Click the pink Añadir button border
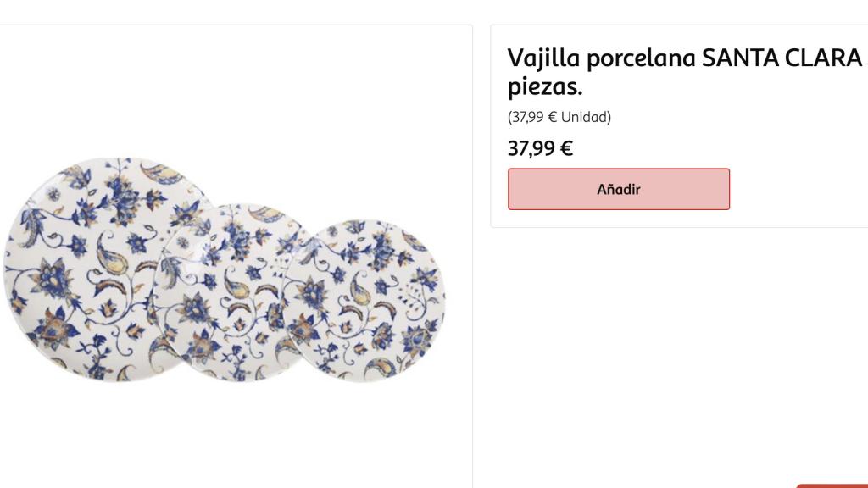The height and width of the screenshot is (488, 868). (x=618, y=171)
